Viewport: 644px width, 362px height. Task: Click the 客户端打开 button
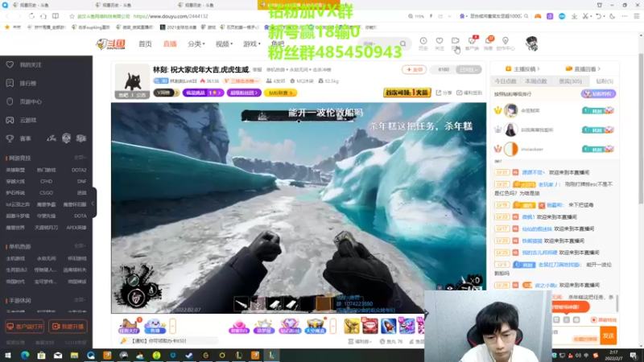coord(25,327)
